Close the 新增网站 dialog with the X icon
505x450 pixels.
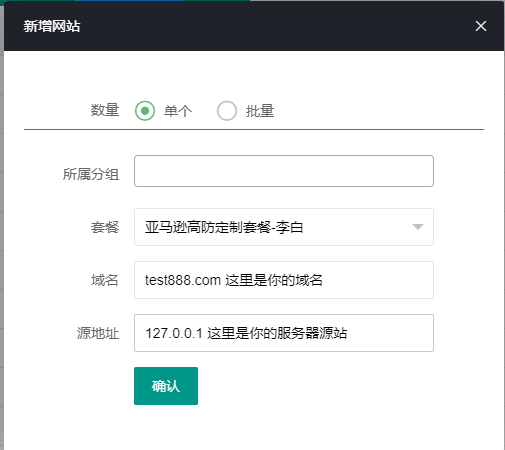click(x=481, y=26)
